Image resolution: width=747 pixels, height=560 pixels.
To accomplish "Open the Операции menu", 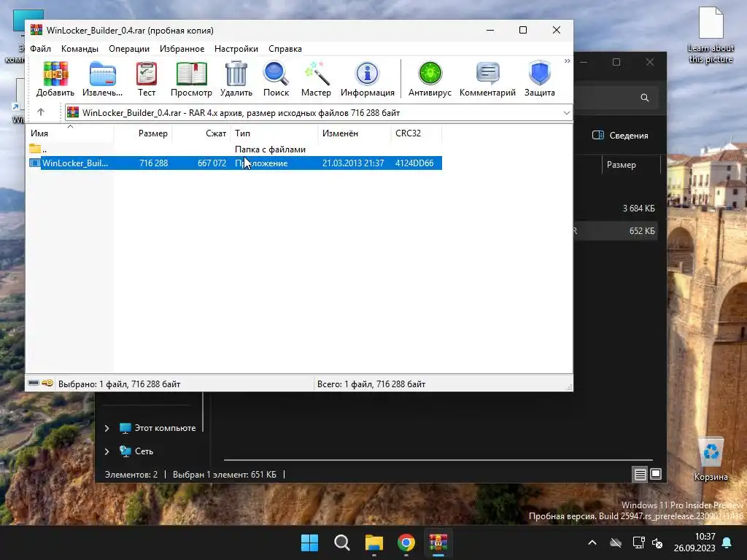I will 129,49.
